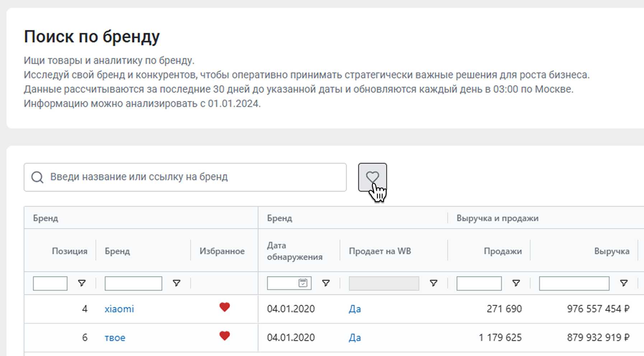Open filter icon for Продажи column
This screenshot has height=356, width=644.
point(516,283)
